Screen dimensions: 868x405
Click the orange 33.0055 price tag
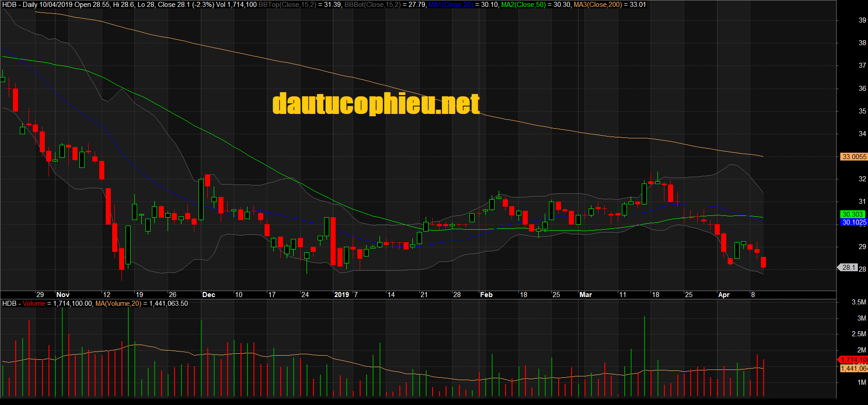[854, 157]
